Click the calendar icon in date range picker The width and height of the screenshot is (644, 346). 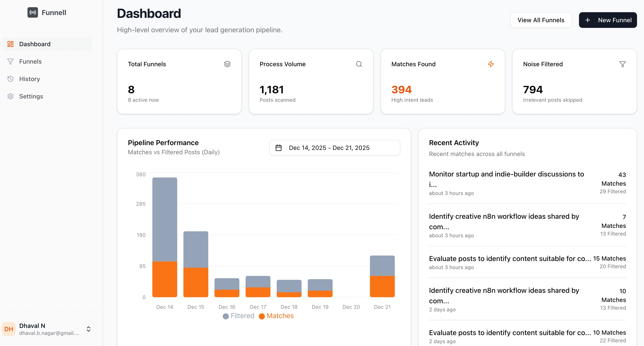279,148
